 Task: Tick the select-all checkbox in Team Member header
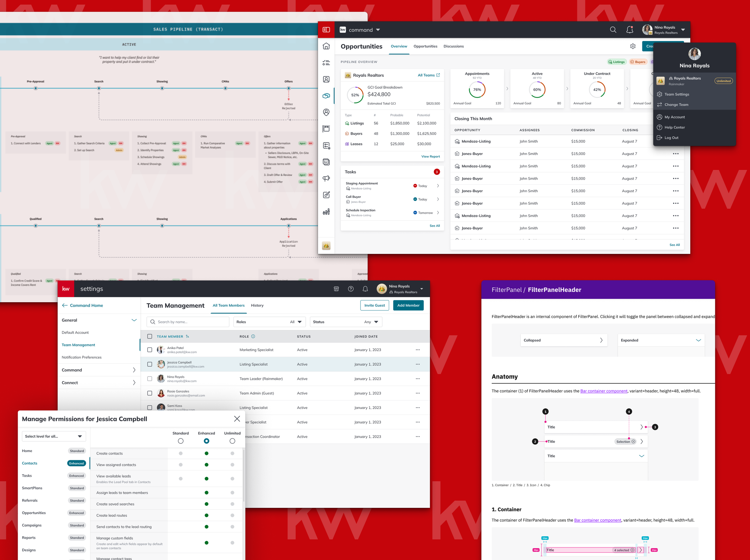(x=149, y=336)
